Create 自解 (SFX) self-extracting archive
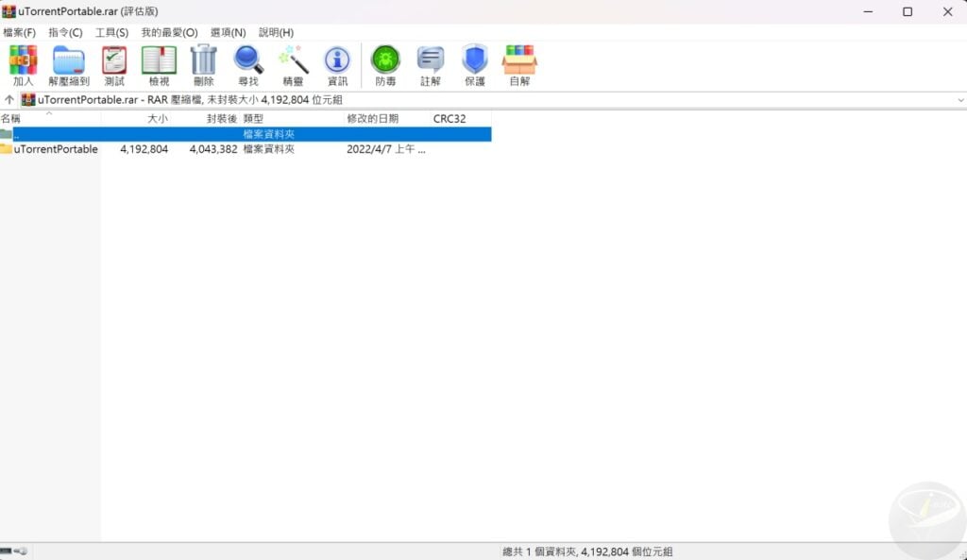The height and width of the screenshot is (560, 967). click(x=519, y=64)
